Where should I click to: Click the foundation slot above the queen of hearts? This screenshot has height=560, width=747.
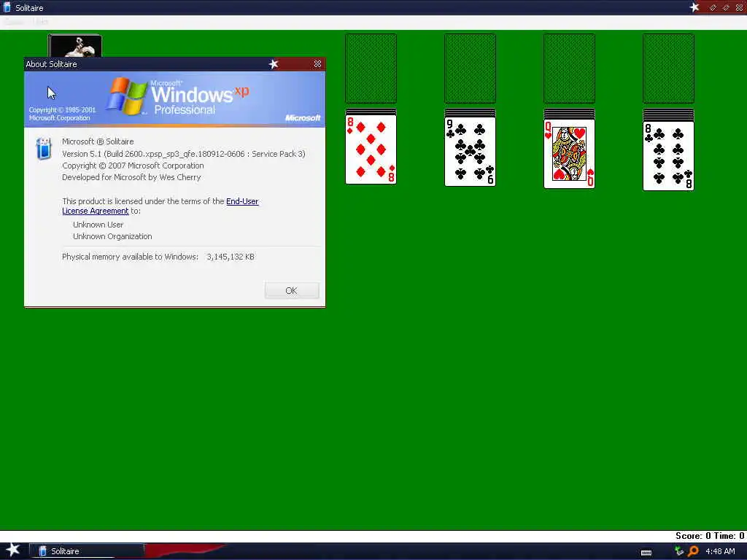[x=569, y=68]
